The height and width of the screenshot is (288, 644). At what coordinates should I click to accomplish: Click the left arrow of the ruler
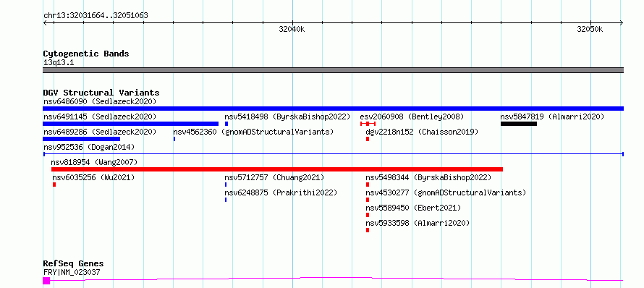click(x=45, y=22)
